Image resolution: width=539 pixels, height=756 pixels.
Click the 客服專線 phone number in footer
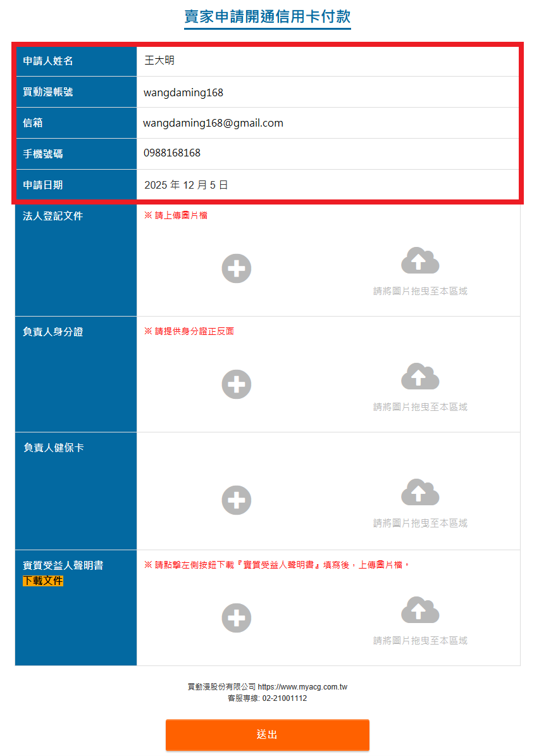pyautogui.click(x=284, y=698)
